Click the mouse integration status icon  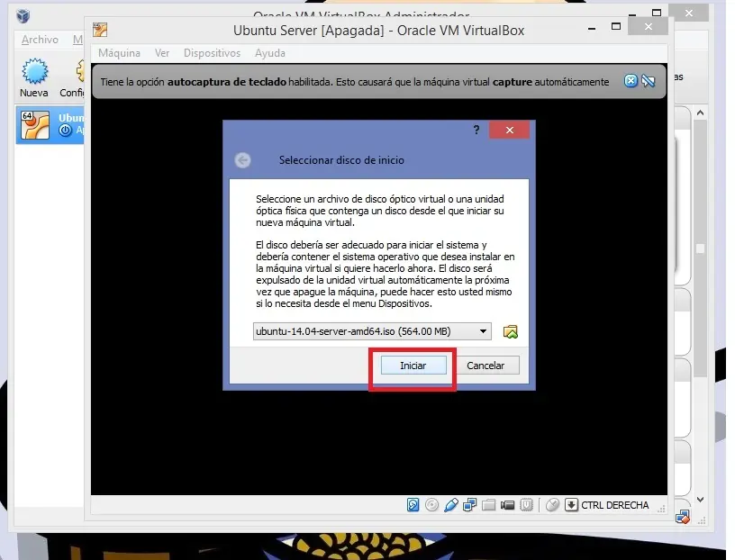(553, 505)
